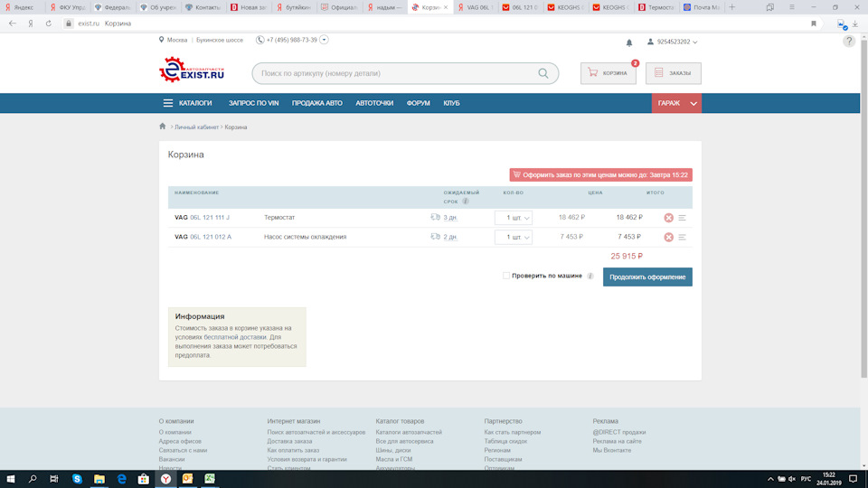Open quantity dropdown for Насос системы охлаждения
Screen dimensions: 868x488
[514, 238]
